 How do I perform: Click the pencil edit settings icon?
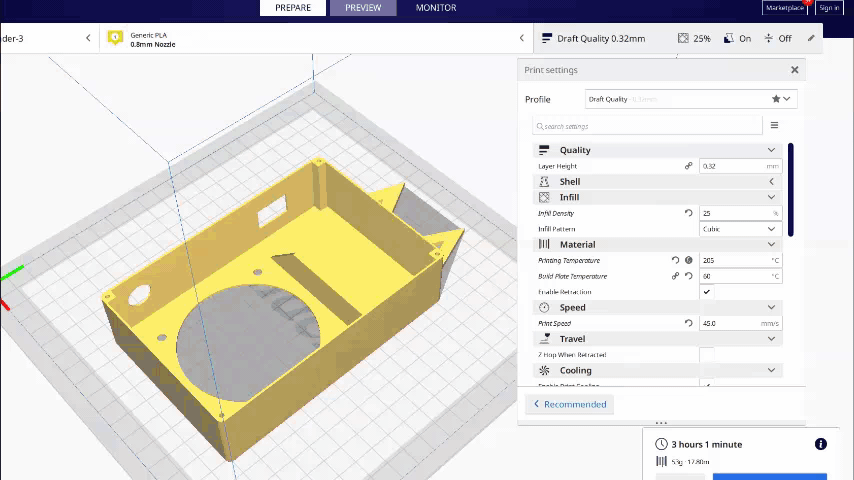[x=811, y=38]
